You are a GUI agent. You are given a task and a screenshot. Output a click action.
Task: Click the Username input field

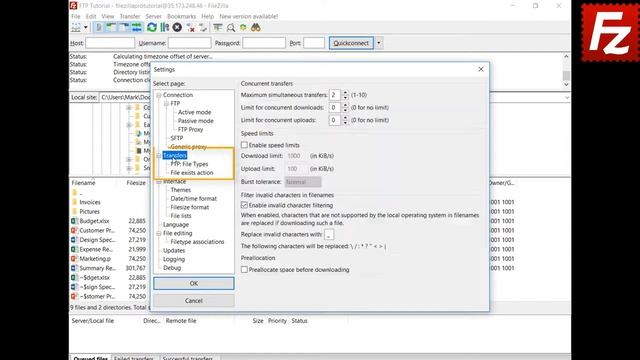[x=189, y=43]
